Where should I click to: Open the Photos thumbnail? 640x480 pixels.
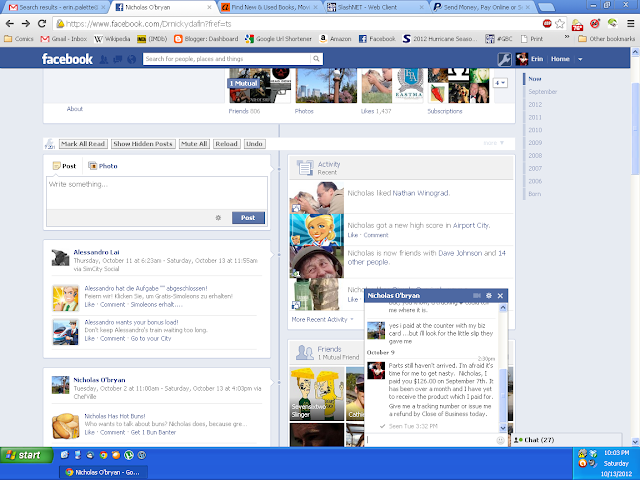(326, 86)
